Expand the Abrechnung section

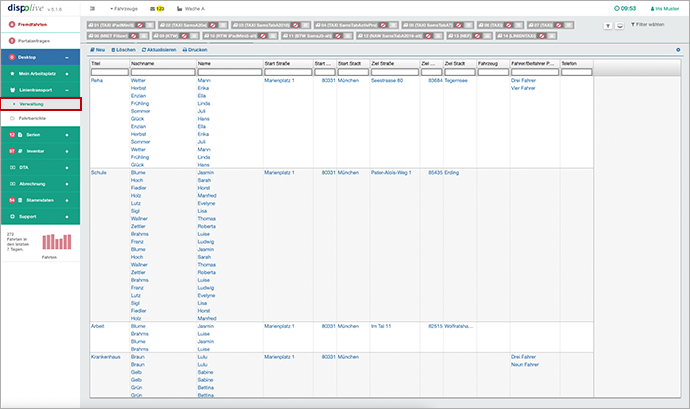coord(67,184)
